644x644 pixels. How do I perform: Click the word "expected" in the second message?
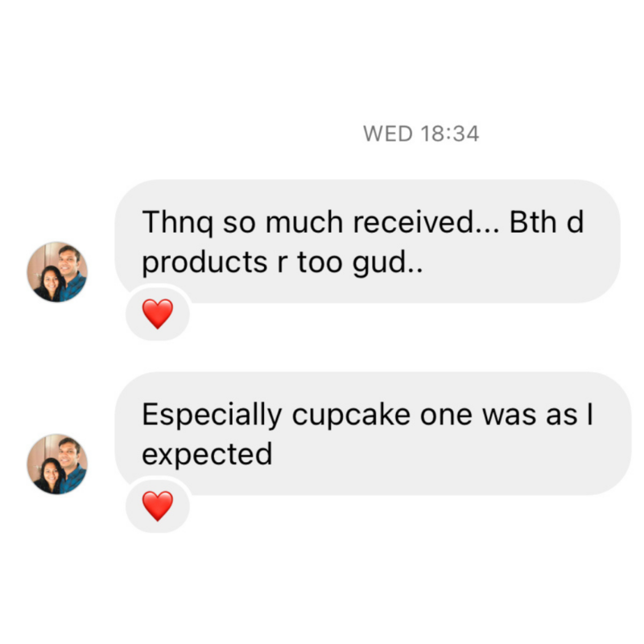tap(207, 455)
